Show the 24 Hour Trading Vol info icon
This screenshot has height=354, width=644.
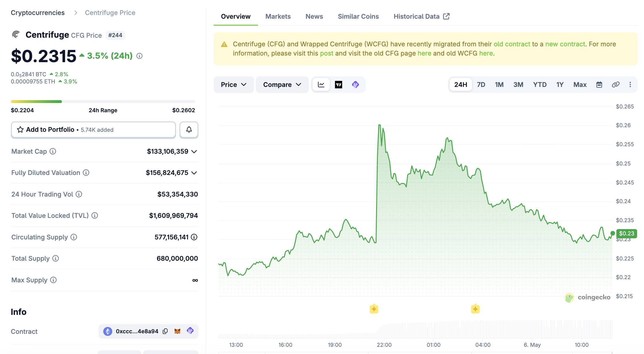(79, 194)
